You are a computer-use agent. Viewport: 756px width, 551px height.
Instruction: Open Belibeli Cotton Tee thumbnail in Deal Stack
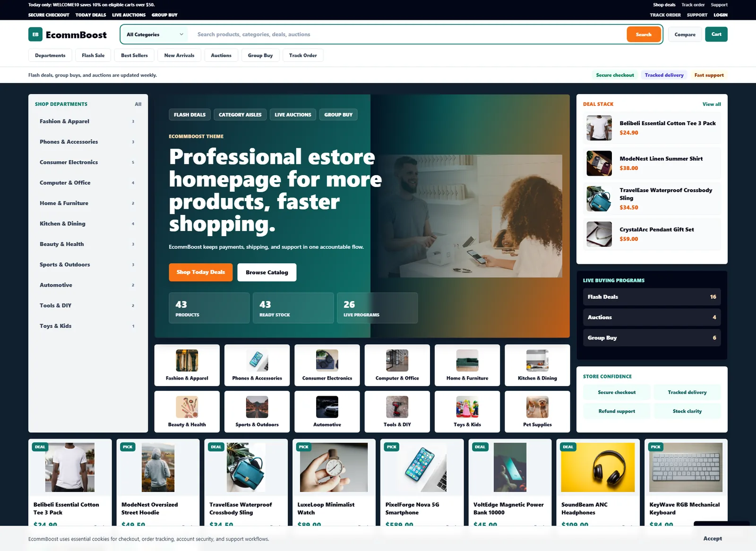[599, 128]
